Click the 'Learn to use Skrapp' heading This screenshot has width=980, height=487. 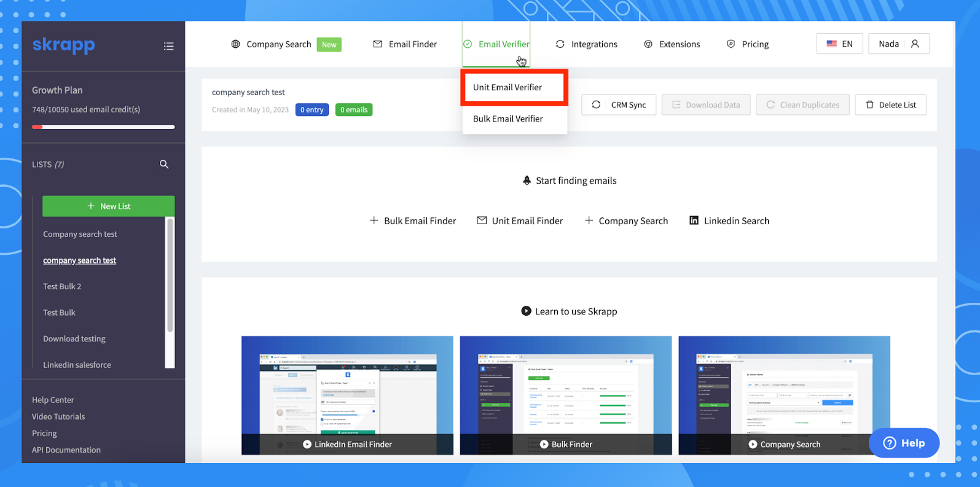pos(569,311)
